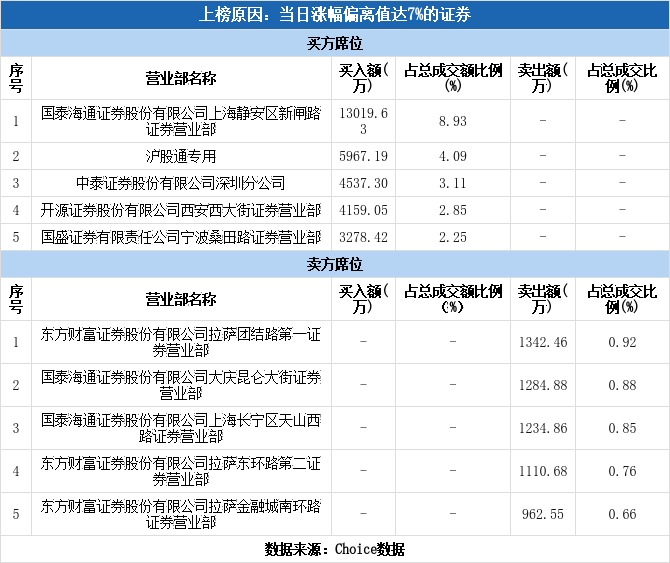Select sell amount 1342.46
The width and height of the screenshot is (670, 563).
(x=543, y=342)
